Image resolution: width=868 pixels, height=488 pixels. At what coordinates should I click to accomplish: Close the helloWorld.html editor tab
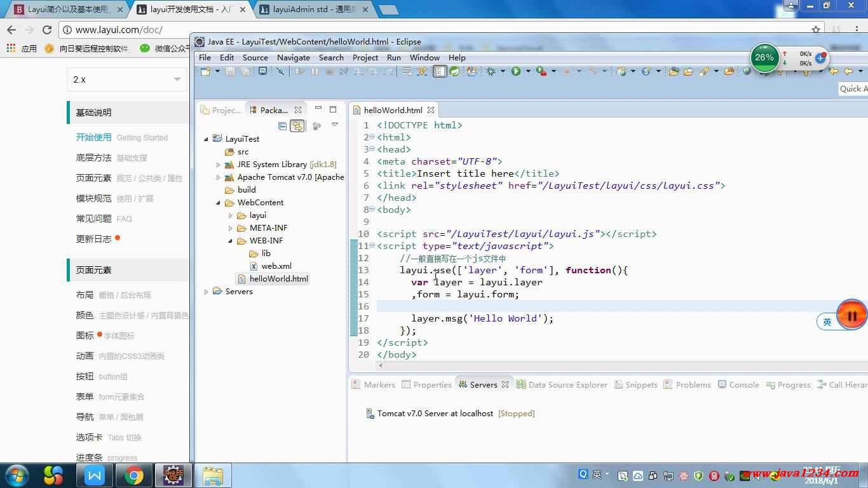431,110
